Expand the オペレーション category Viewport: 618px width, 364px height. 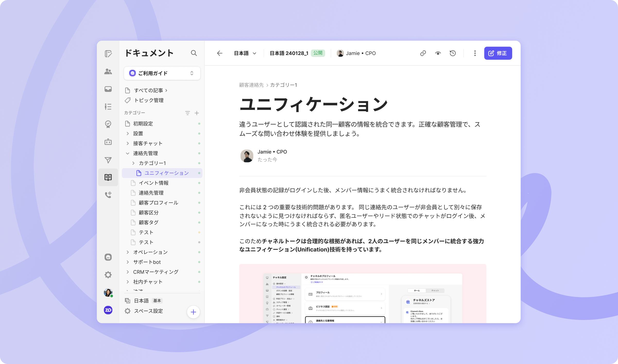tap(127, 252)
